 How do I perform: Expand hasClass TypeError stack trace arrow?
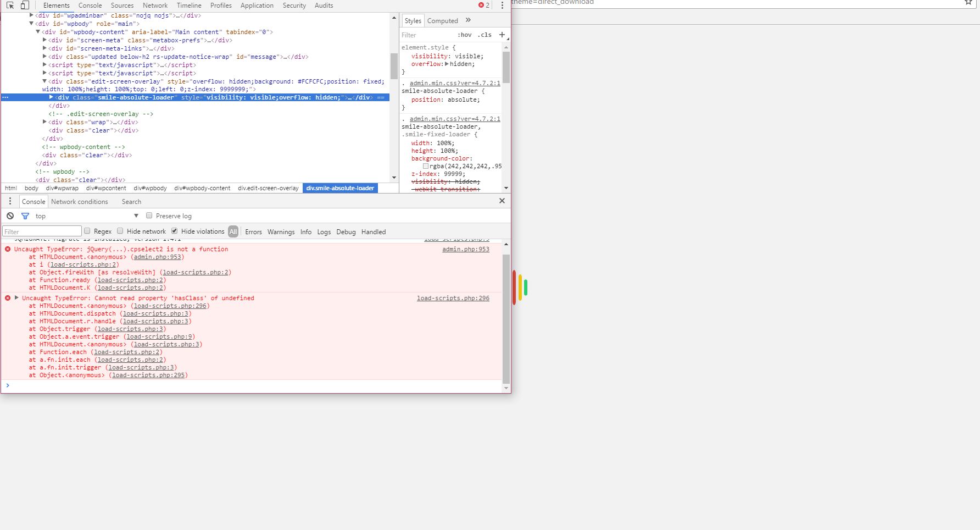(x=16, y=298)
